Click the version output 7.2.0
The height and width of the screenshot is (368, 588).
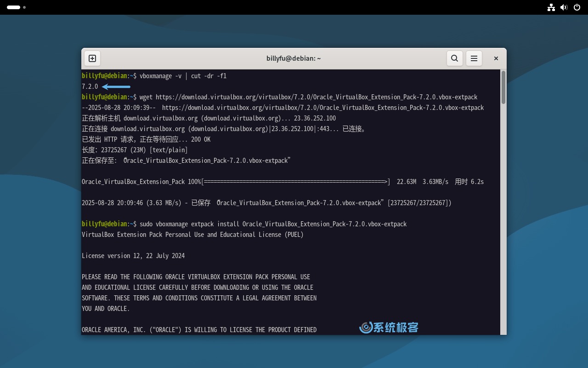pos(90,86)
